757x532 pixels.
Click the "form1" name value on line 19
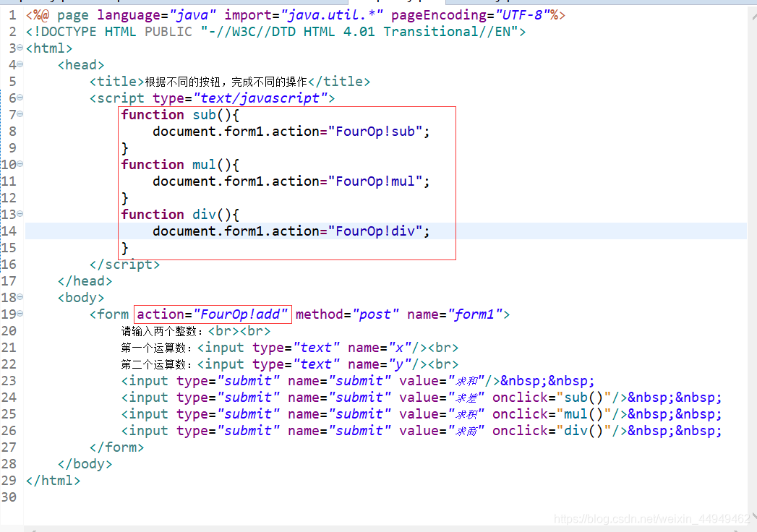[x=475, y=314]
